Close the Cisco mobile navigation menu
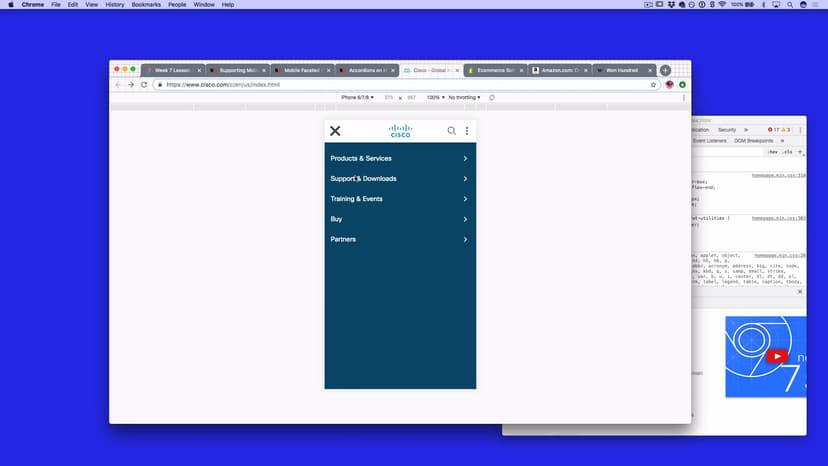 point(335,131)
